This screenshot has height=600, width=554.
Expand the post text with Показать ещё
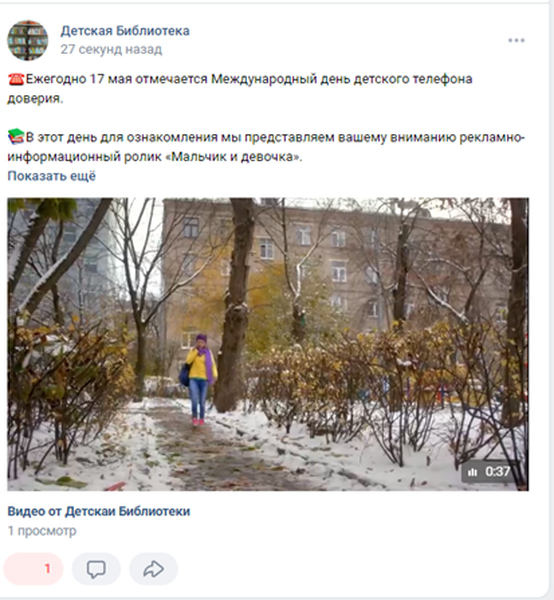[x=52, y=176]
